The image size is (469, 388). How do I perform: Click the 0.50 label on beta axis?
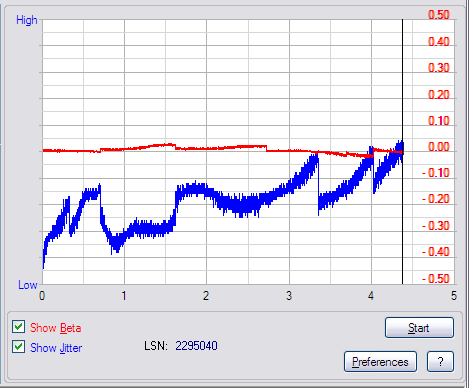[x=439, y=15]
